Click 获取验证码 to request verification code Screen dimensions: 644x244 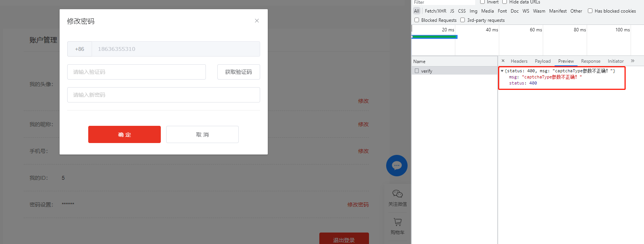[239, 72]
